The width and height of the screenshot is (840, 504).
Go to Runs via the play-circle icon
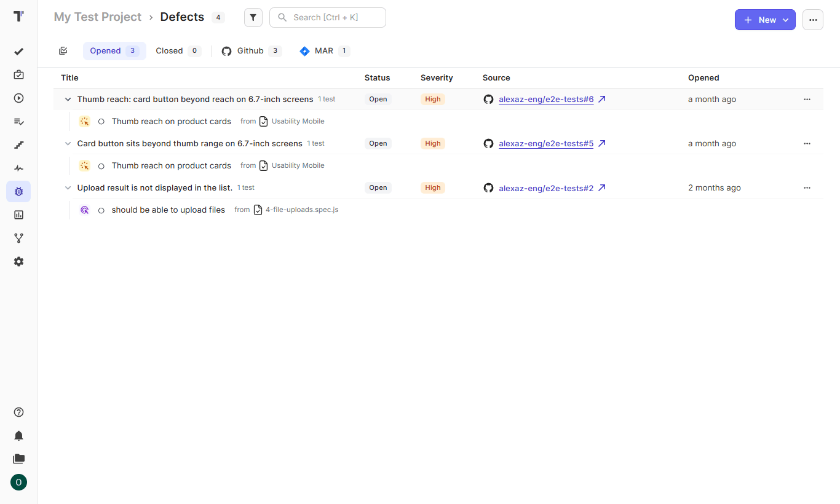click(18, 98)
